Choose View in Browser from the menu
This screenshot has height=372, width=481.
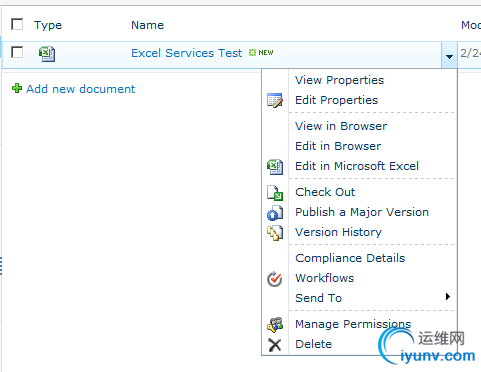[341, 126]
